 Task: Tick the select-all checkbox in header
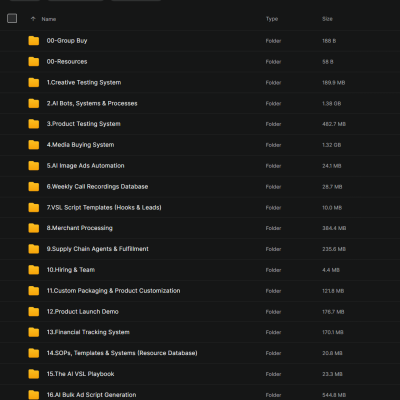tap(12, 18)
